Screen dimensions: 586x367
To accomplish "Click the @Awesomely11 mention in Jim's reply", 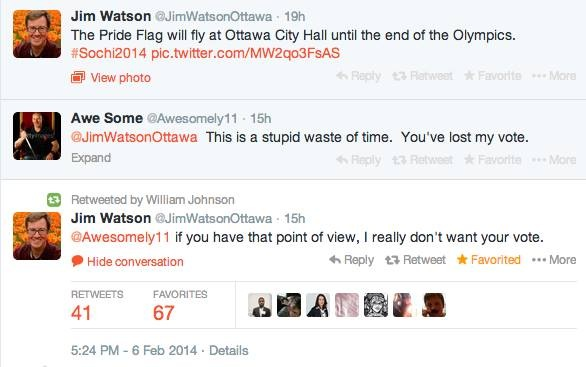I will 120,237.
